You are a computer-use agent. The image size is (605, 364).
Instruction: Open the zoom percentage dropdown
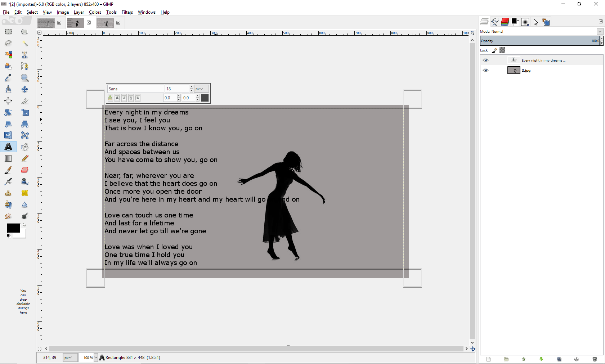pos(96,358)
